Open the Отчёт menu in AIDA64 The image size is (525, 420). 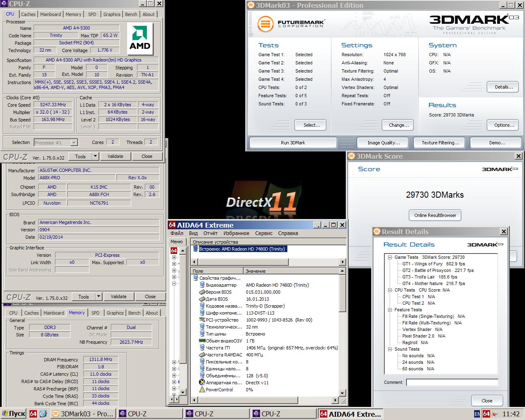pyautogui.click(x=210, y=233)
